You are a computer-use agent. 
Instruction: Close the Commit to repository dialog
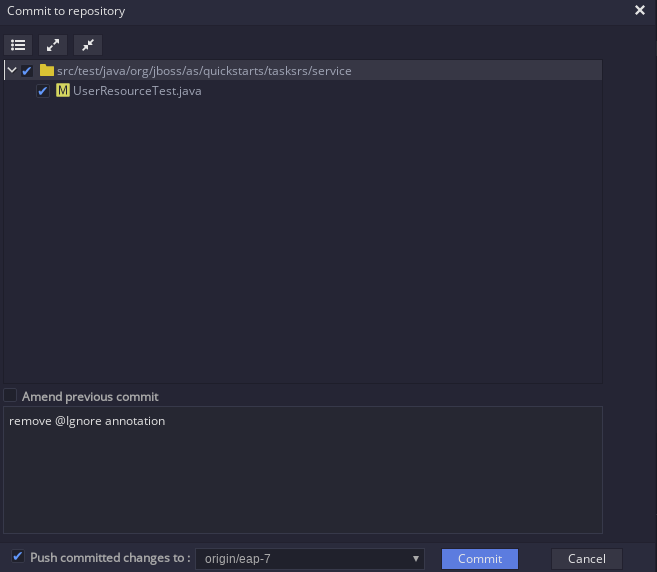639,10
